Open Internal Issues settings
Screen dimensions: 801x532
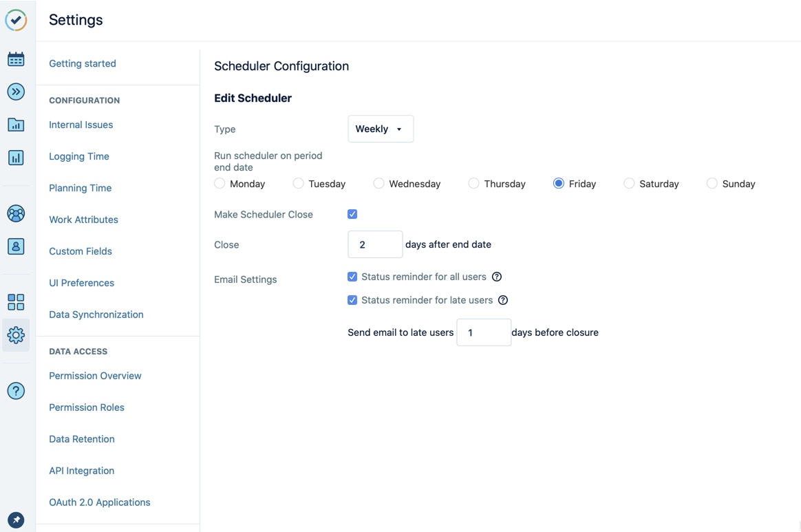point(81,125)
